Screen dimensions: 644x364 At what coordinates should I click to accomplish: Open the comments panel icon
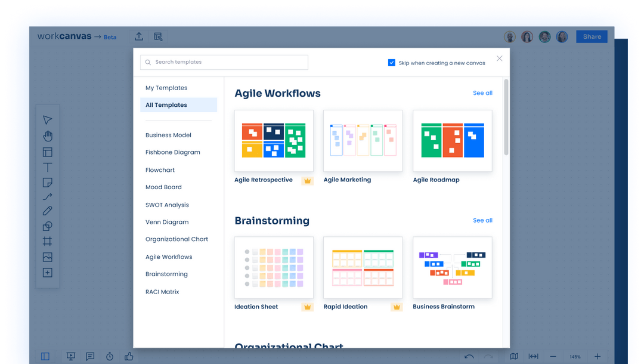click(x=90, y=356)
